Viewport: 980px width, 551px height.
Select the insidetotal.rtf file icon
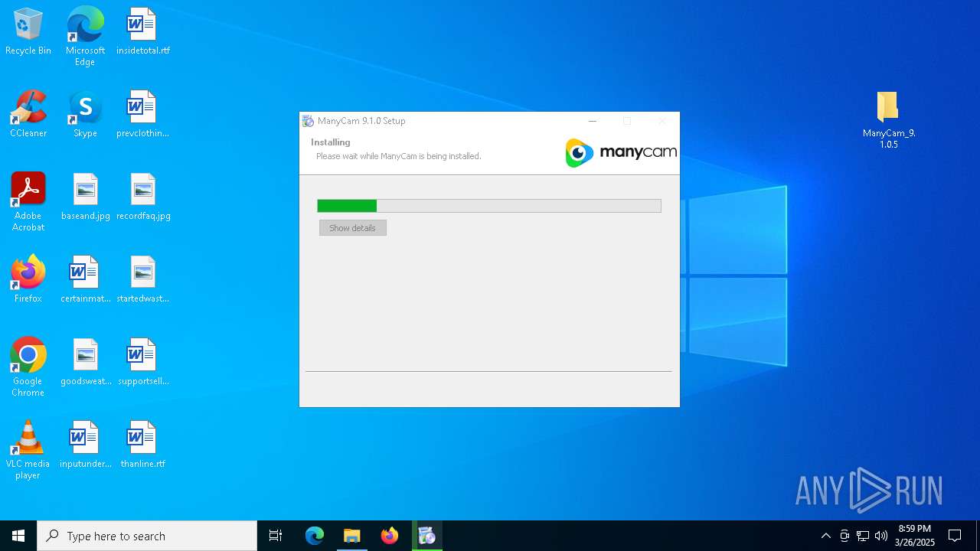point(143,32)
